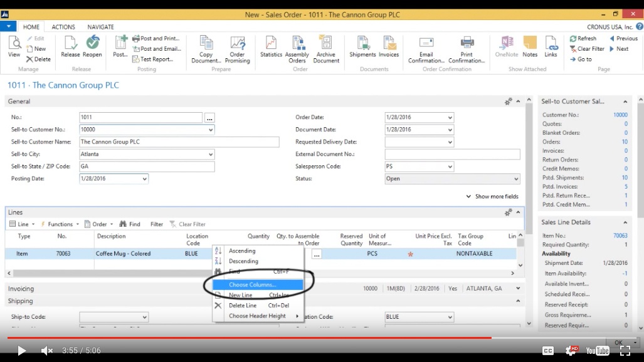Open the Posting Date picker dropdown
The height and width of the screenshot is (362, 644).
point(145,179)
